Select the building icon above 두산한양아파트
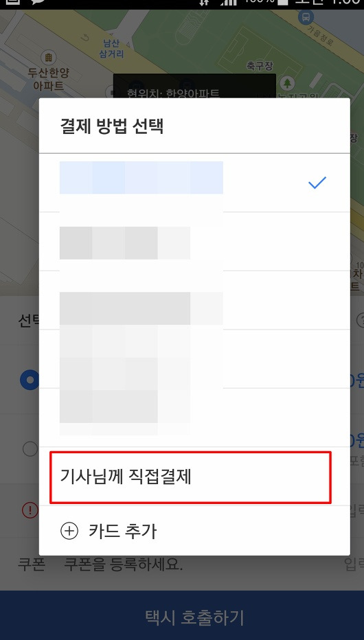364x640 pixels. coord(48,58)
